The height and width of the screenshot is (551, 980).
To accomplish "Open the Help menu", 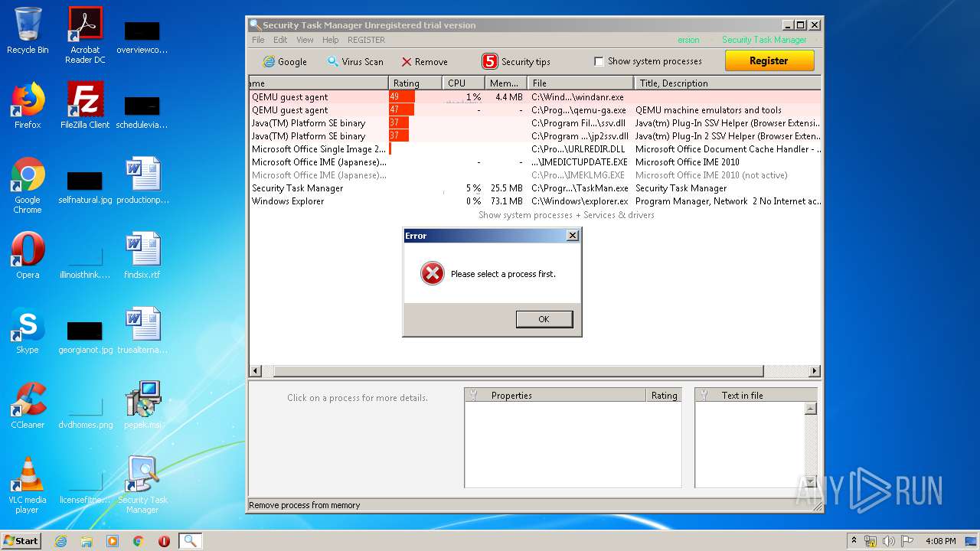I will point(330,40).
